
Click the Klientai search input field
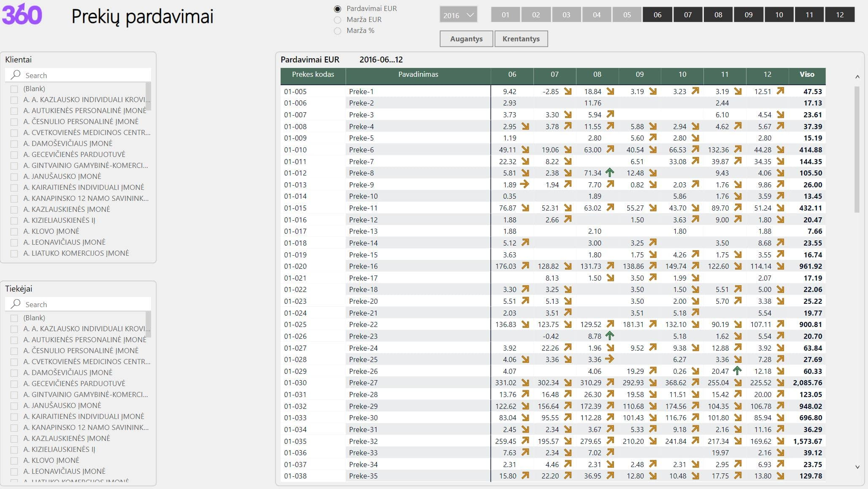(x=84, y=75)
